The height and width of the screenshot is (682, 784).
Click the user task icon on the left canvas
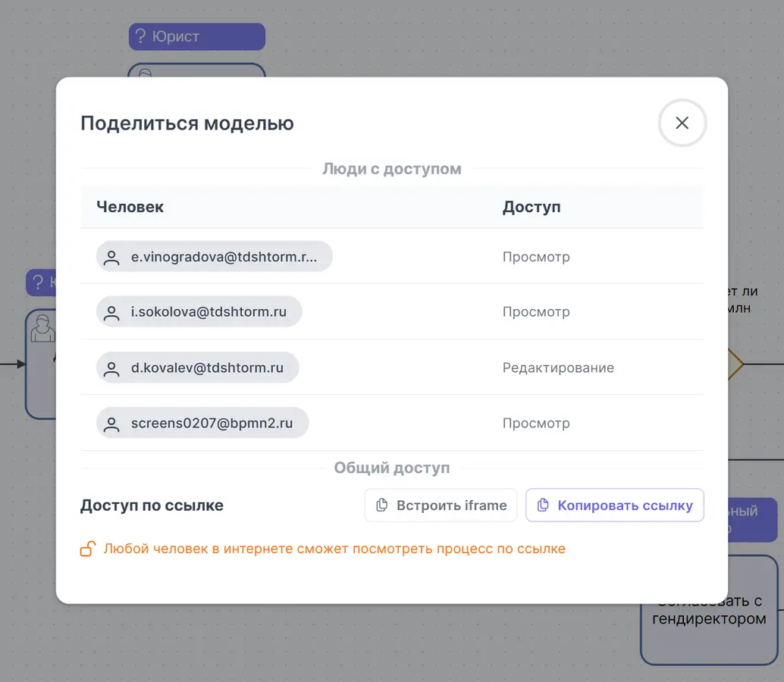pyautogui.click(x=42, y=328)
